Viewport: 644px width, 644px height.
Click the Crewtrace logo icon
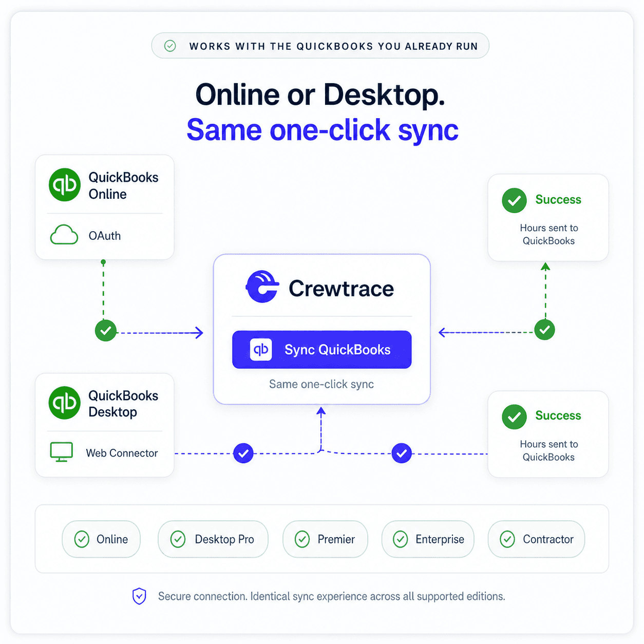coord(262,287)
